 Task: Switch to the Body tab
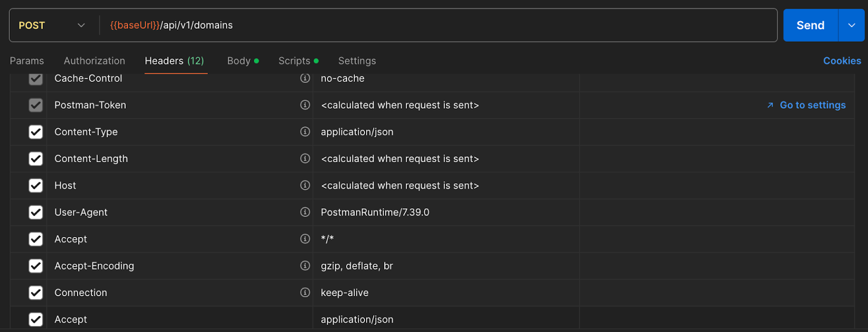[x=239, y=61]
